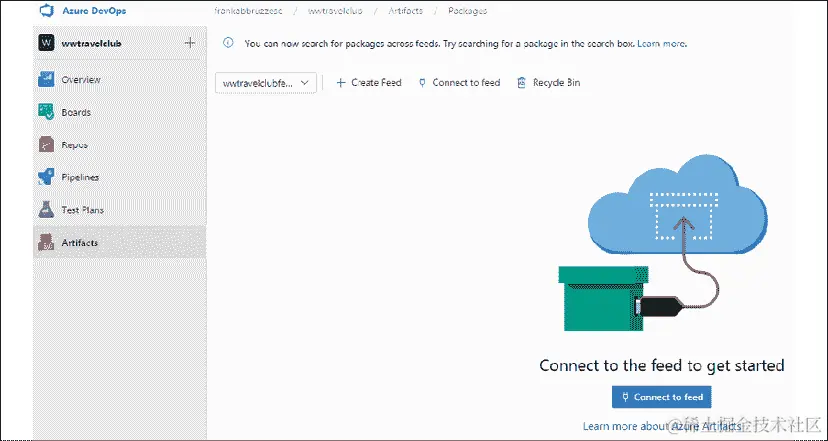Image resolution: width=828 pixels, height=441 pixels.
Task: Click 'Connect to the feed to get started' heading
Action: (662, 365)
